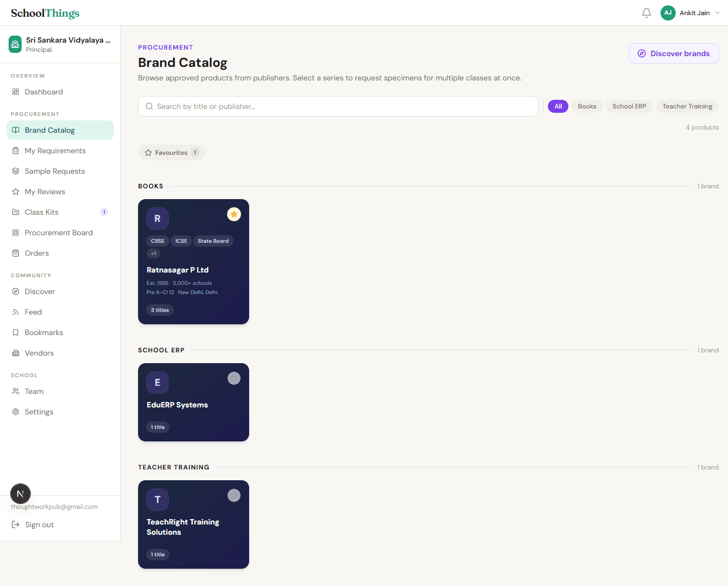Open the Feed page
Image resolution: width=728 pixels, height=586 pixels.
(60, 312)
